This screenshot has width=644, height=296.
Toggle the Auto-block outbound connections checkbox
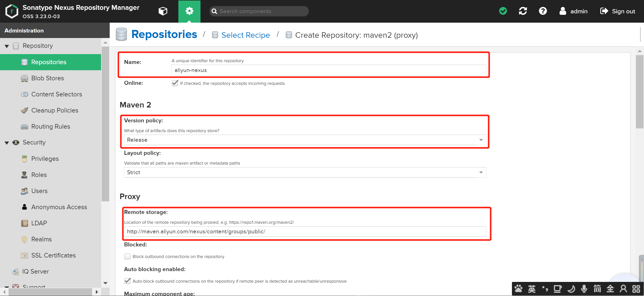(128, 281)
